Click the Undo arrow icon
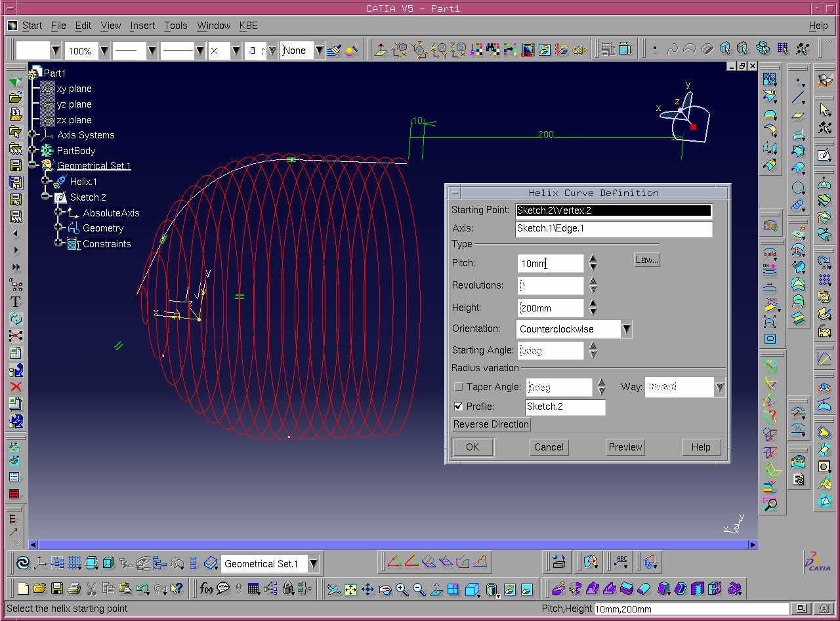The height and width of the screenshot is (621, 840). [x=142, y=588]
